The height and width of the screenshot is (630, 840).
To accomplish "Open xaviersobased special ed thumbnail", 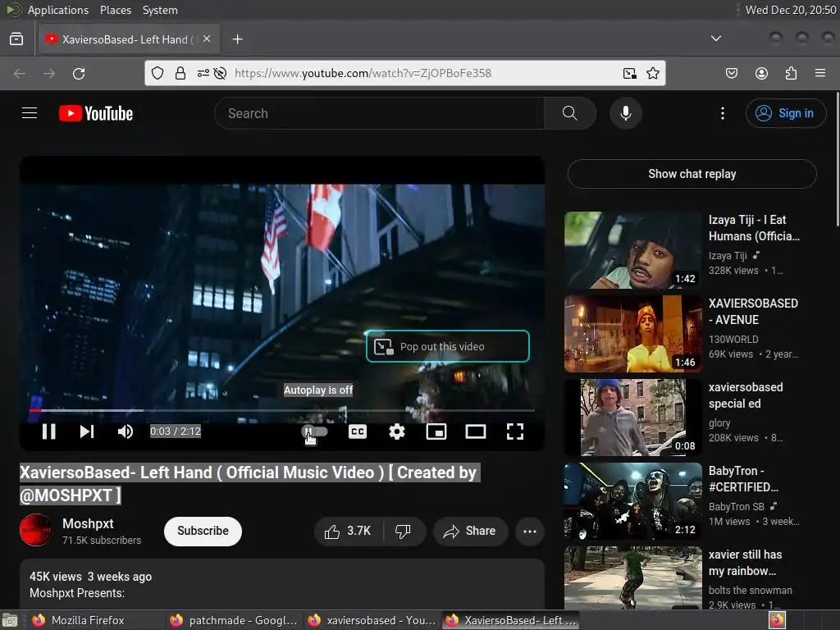I will [x=633, y=418].
